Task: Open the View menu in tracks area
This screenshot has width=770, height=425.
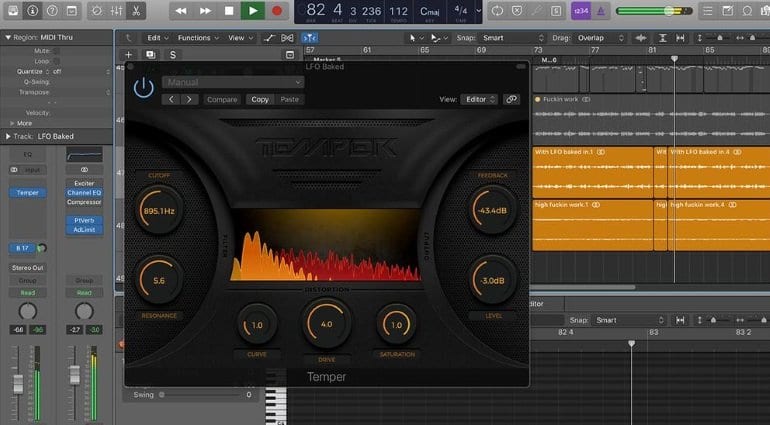Action: pos(240,38)
